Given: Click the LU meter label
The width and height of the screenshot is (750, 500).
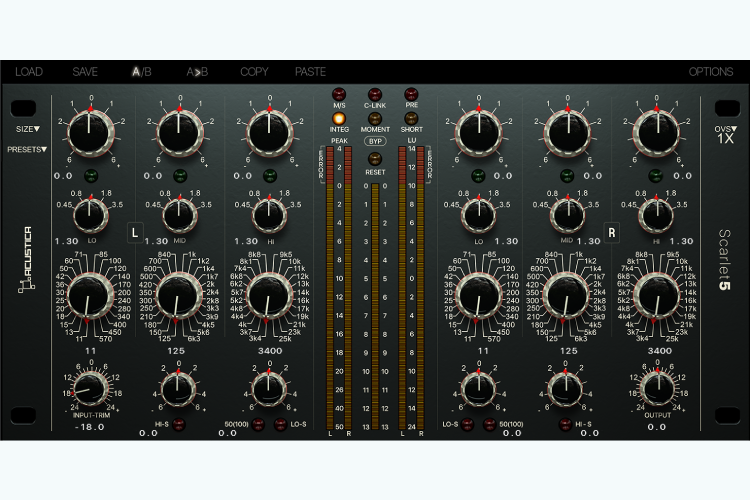Looking at the screenshot, I should click(x=411, y=141).
